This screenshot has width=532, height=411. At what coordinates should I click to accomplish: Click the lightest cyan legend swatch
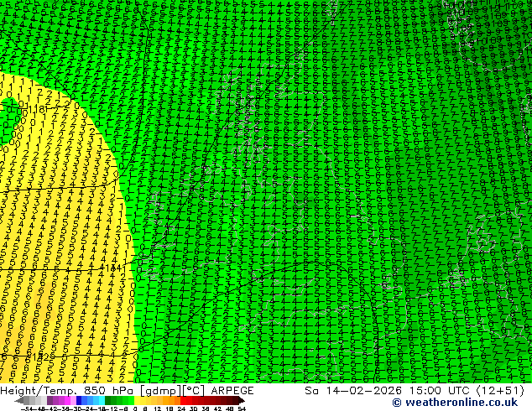[x=102, y=400]
